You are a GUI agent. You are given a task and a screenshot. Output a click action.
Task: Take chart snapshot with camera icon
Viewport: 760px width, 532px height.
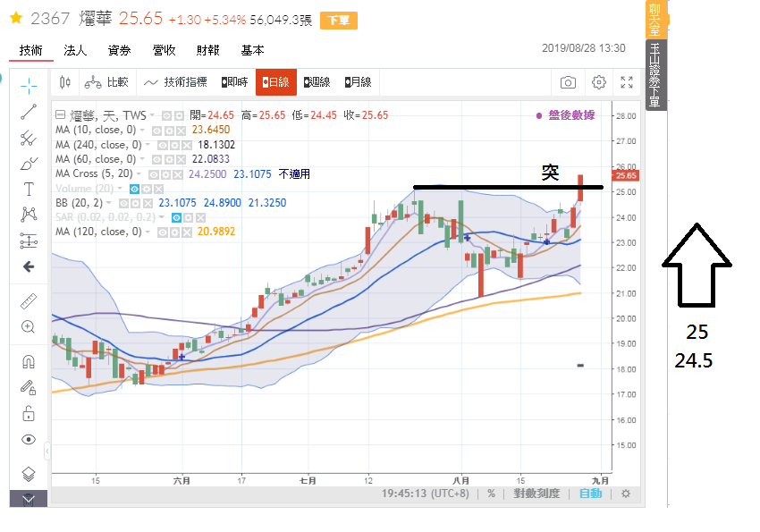click(x=568, y=82)
